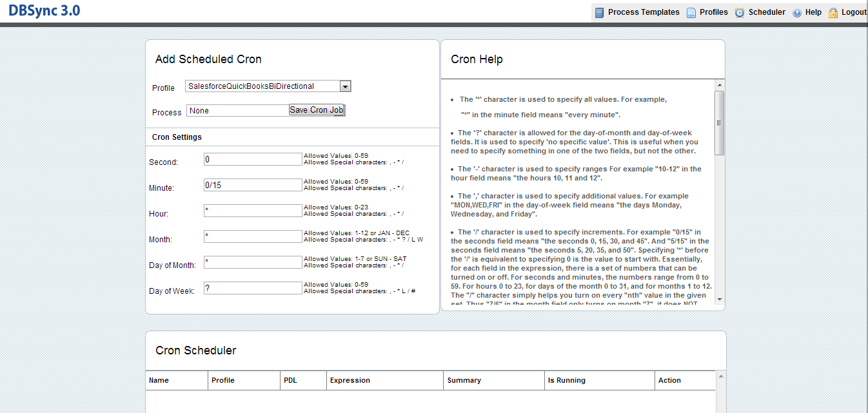Click the Logout padlock icon
This screenshot has height=413, width=868.
coord(833,12)
